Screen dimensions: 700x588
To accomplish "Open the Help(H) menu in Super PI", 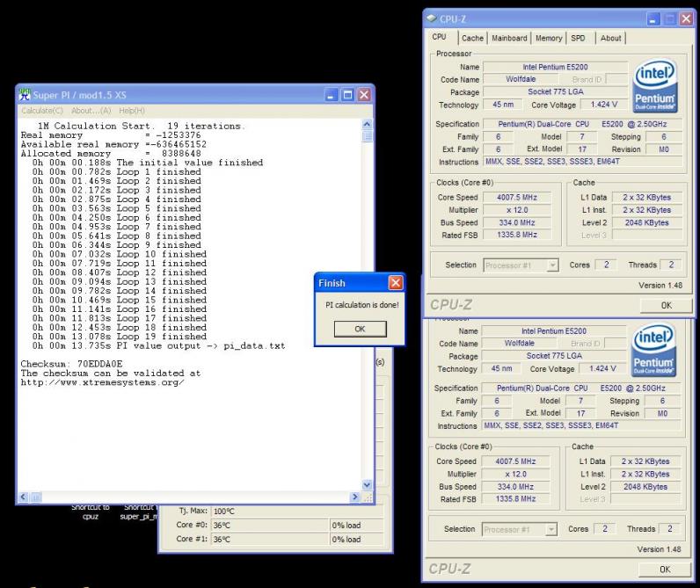I will pos(132,111).
